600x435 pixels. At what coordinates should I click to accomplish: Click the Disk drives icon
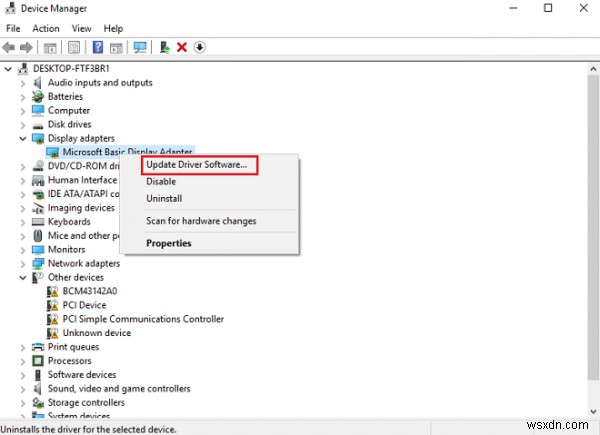pyautogui.click(x=38, y=125)
